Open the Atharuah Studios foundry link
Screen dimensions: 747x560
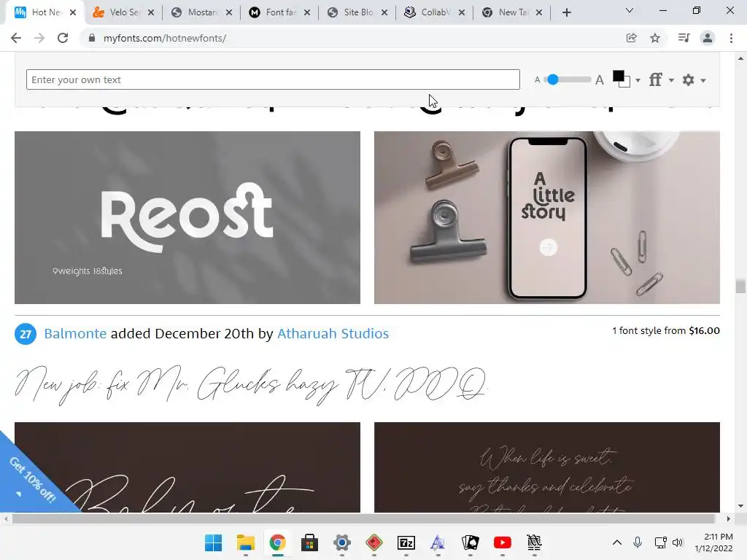(x=333, y=333)
